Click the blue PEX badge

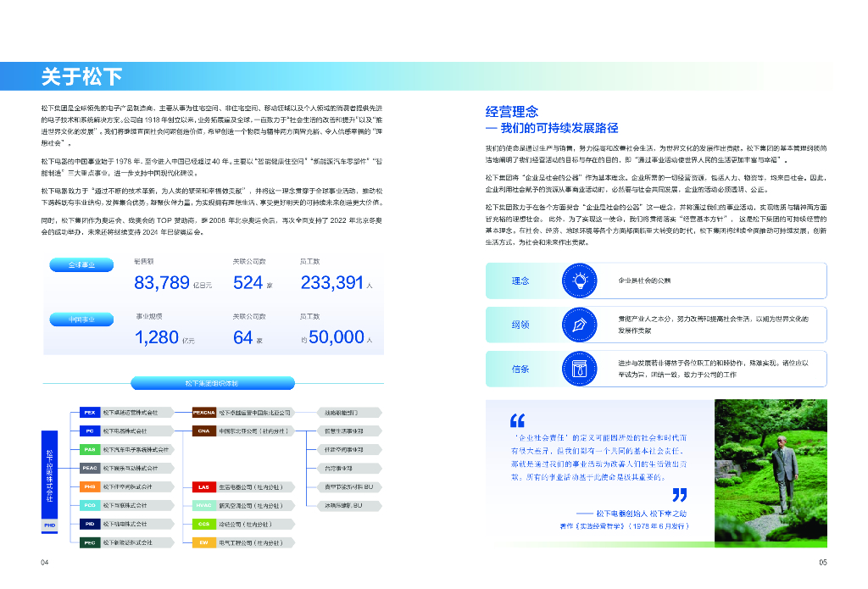pyautogui.click(x=90, y=413)
